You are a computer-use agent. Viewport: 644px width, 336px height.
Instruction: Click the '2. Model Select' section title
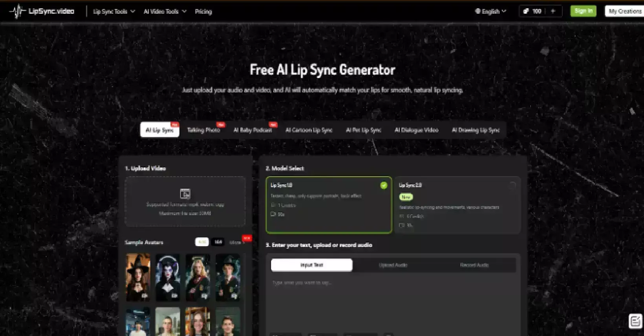[285, 168]
